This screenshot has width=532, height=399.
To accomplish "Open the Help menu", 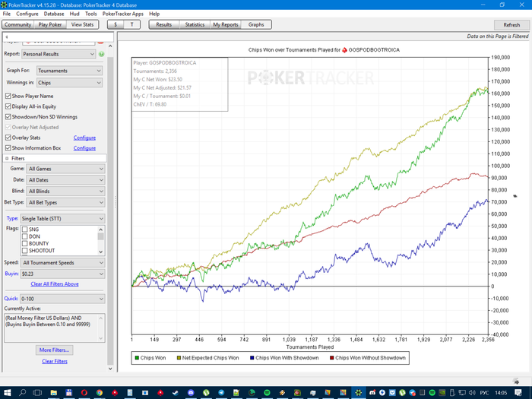I will (x=154, y=14).
